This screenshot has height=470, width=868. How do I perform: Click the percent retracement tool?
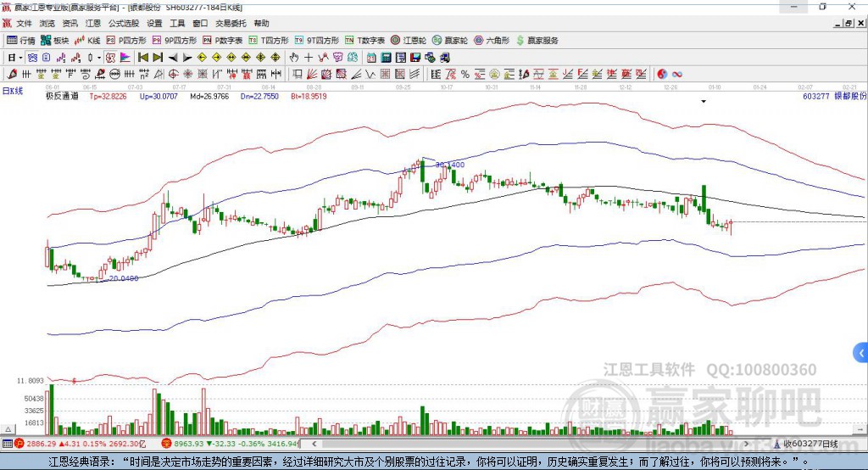coord(465,75)
